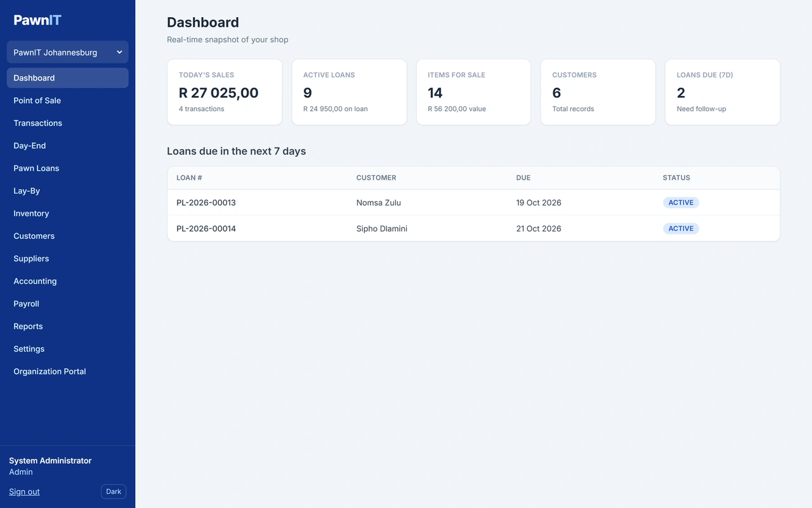Screen dimensions: 812x508
Task: Click the Customers total records card
Action: click(598, 92)
